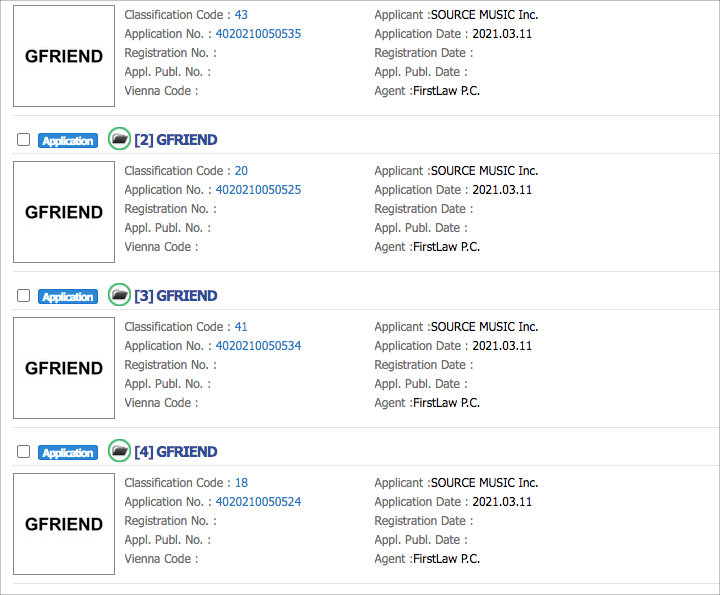Image resolution: width=720 pixels, height=595 pixels.
Task: Open application number 4020210050525
Action: (259, 190)
